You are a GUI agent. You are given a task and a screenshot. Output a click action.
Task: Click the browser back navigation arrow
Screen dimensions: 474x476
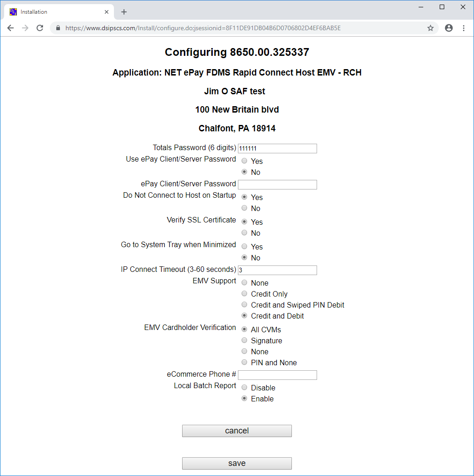(11, 27)
